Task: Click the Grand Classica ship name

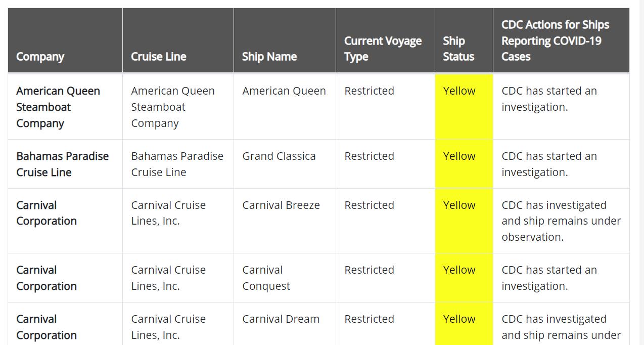Action: point(279,156)
